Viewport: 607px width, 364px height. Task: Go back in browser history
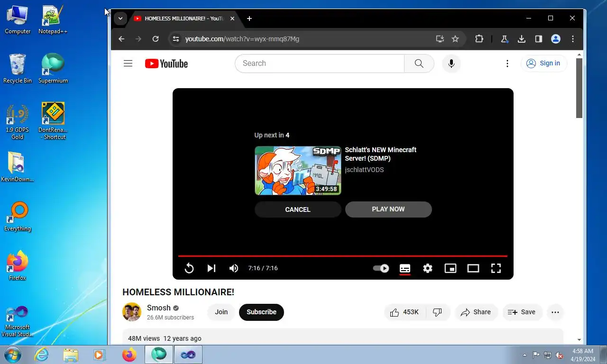121,39
